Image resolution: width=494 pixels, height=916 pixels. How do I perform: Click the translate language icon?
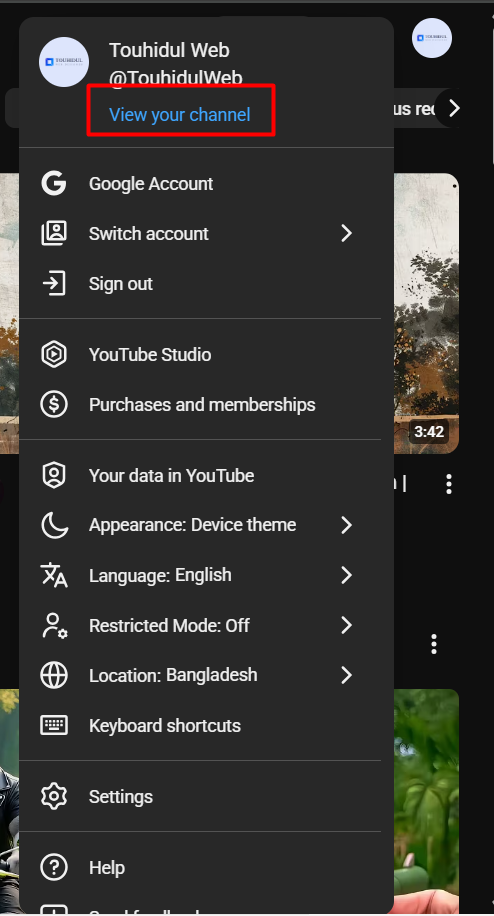point(54,575)
